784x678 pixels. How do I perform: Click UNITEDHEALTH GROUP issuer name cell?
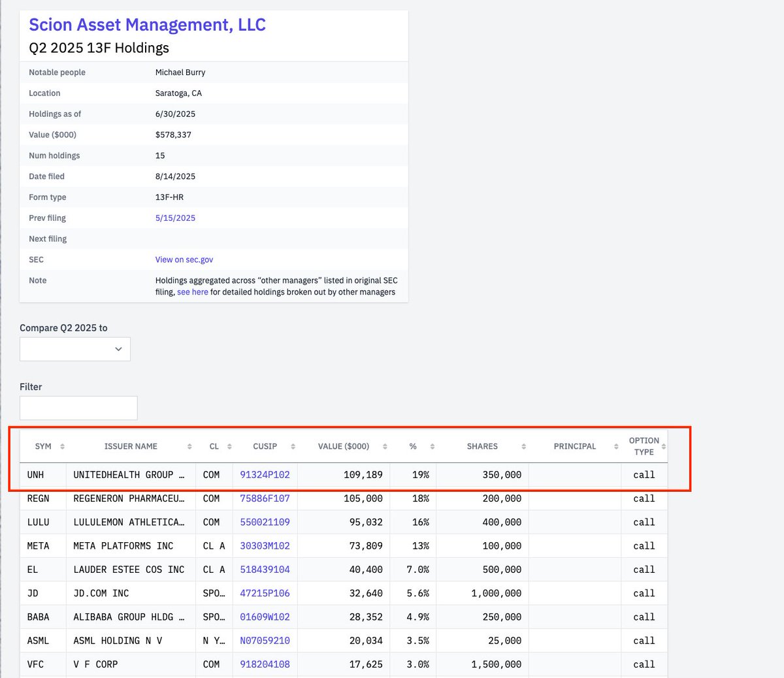(x=131, y=475)
